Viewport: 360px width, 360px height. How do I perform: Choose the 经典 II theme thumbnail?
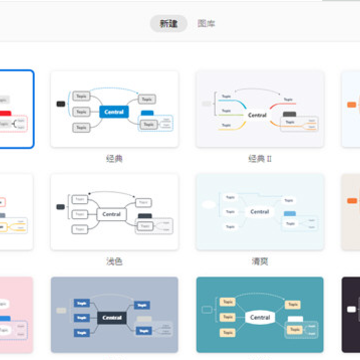click(260, 109)
